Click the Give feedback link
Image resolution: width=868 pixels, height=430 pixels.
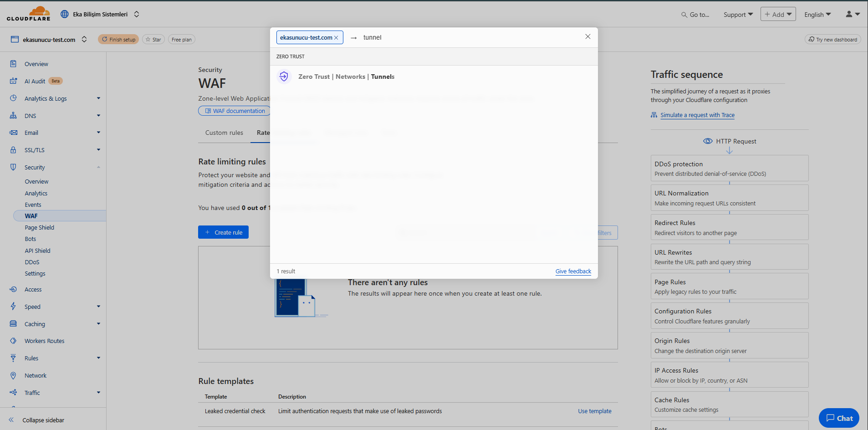(573, 271)
